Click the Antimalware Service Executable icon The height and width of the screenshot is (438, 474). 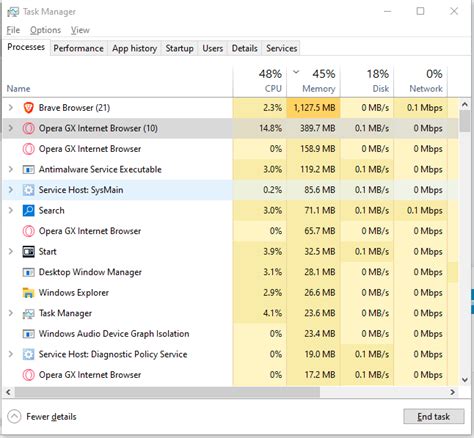tap(28, 169)
